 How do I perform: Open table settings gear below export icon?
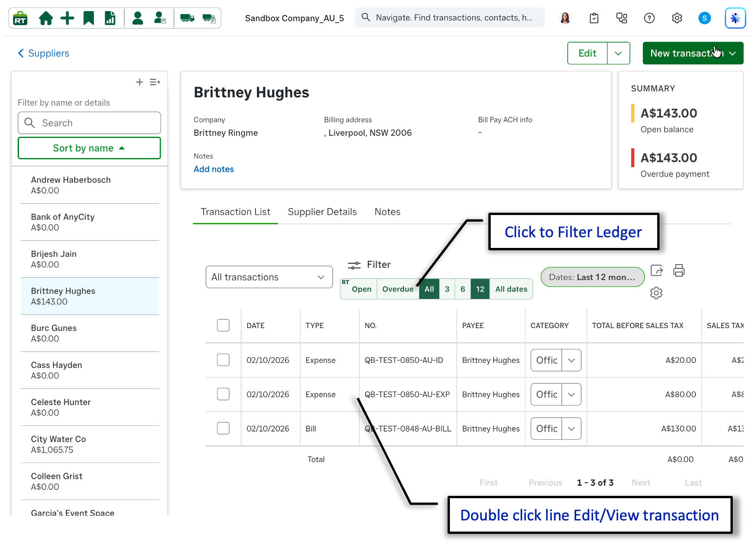click(x=656, y=293)
